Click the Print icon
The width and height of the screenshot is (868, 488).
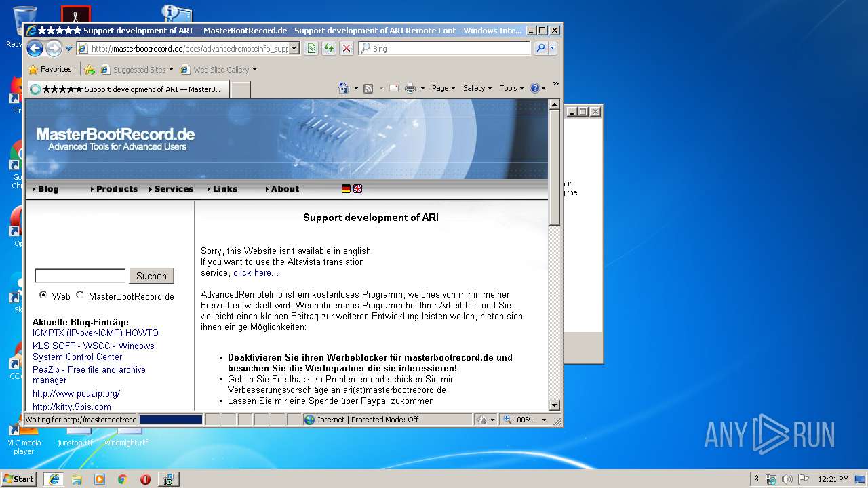tap(410, 88)
